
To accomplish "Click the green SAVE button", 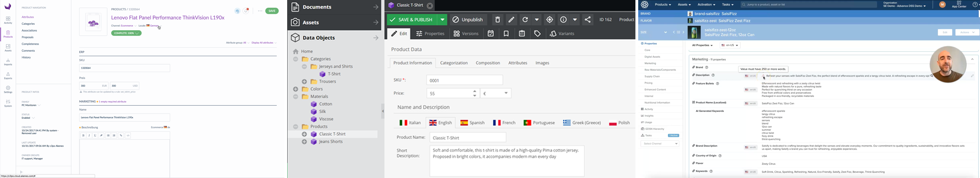I will [272, 11].
